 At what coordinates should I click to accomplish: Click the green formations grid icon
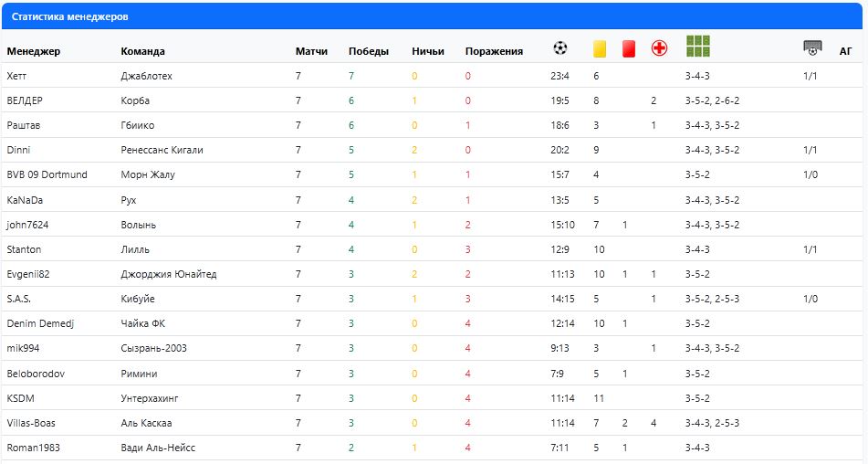click(698, 47)
